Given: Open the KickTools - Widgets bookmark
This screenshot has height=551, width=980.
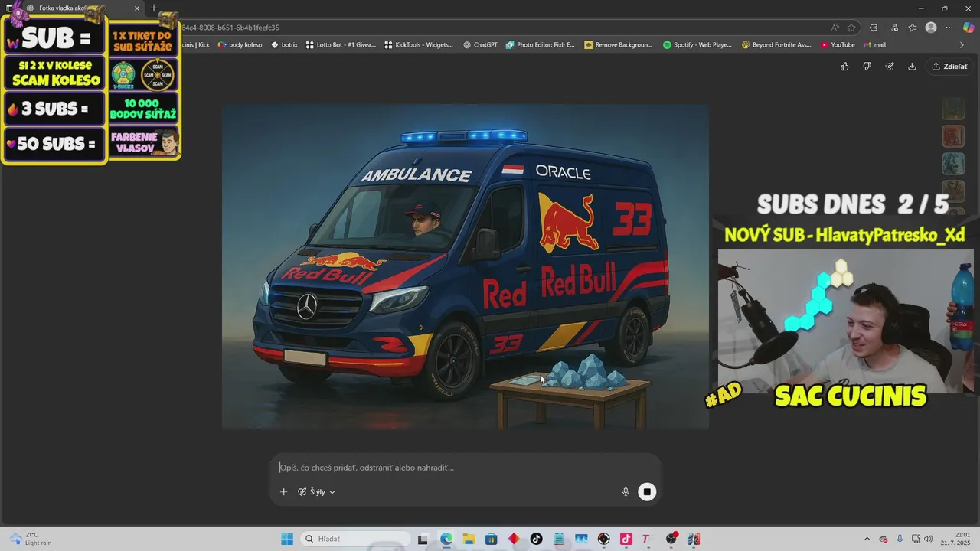Looking at the screenshot, I should 419,45.
